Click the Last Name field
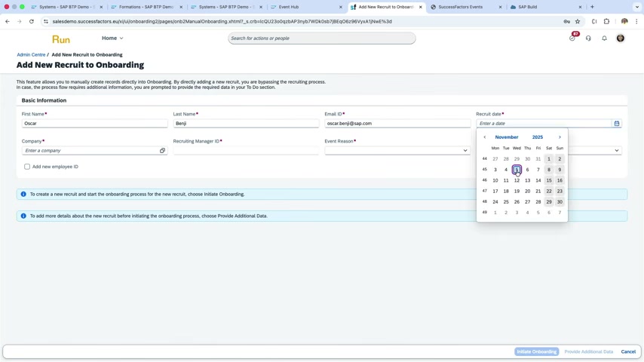The image size is (644, 362). pyautogui.click(x=246, y=123)
